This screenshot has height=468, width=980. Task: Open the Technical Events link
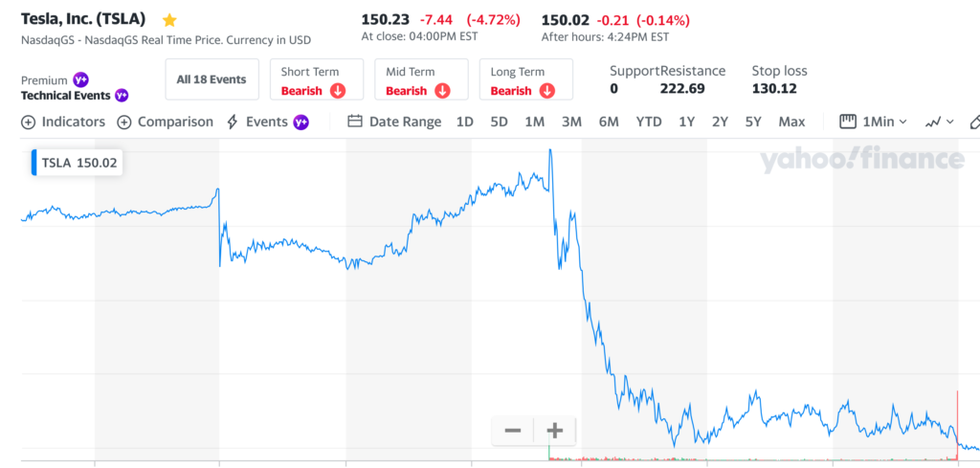[66, 96]
